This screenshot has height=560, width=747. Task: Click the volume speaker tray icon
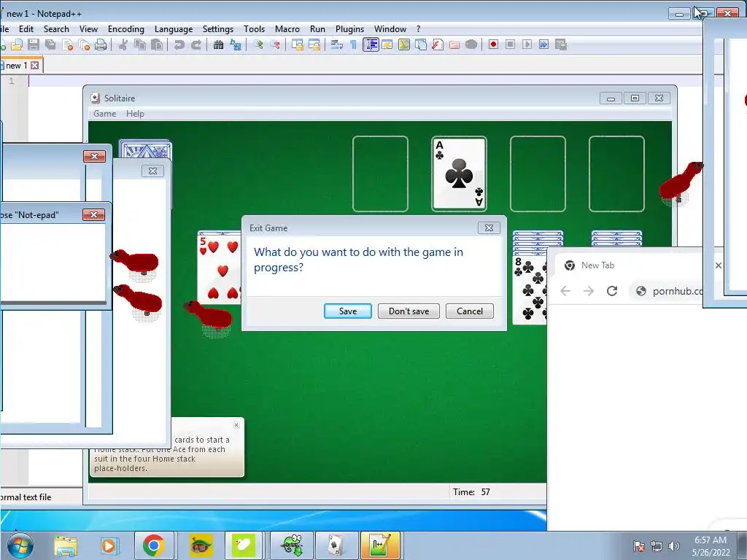pos(673,546)
